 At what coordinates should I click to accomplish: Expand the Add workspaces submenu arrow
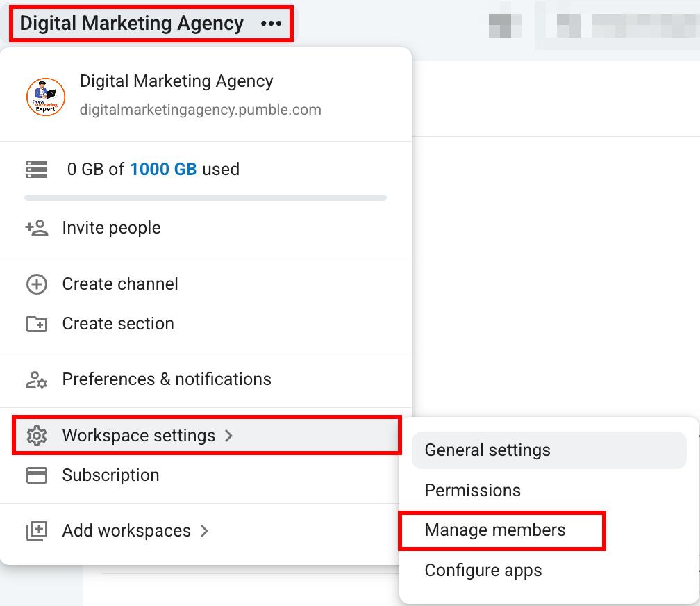click(x=204, y=531)
